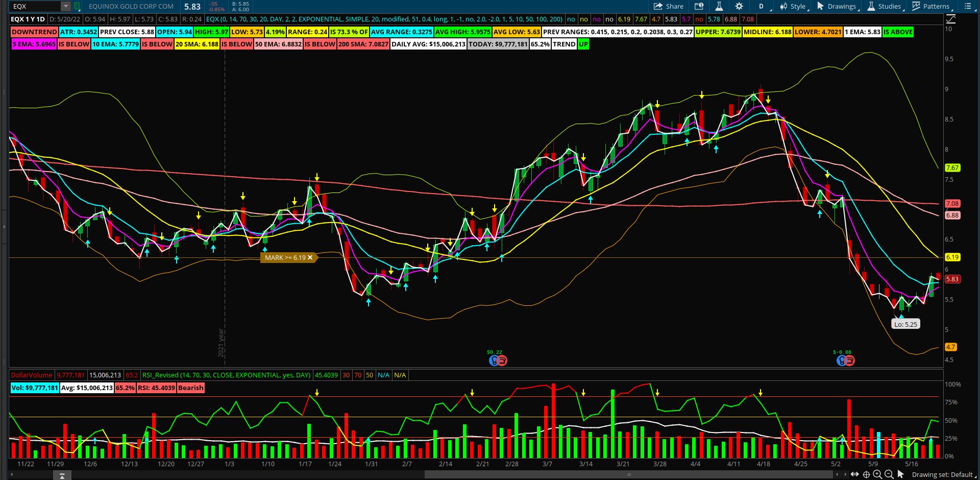This screenshot has height=480, width=980.
Task: Click the Lo: 5.25 low label
Action: (x=905, y=324)
